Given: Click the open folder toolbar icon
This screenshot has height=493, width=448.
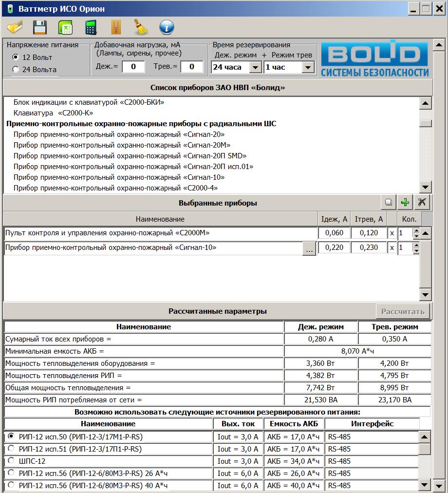Looking at the screenshot, I should click(15, 27).
